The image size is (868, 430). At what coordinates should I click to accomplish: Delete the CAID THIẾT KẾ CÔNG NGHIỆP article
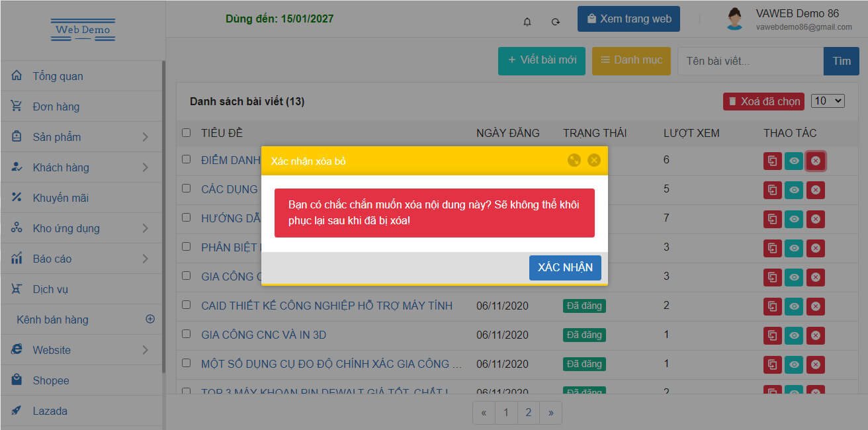click(x=815, y=306)
